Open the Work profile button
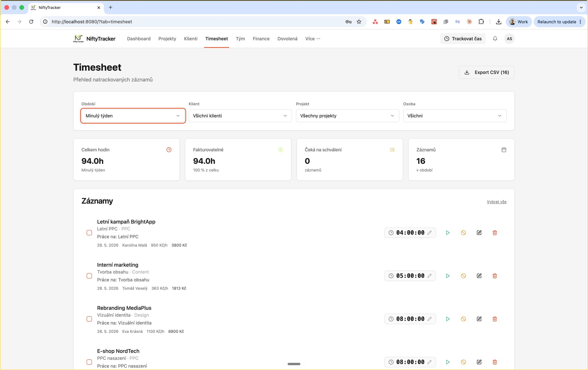588x370 pixels. click(x=519, y=22)
